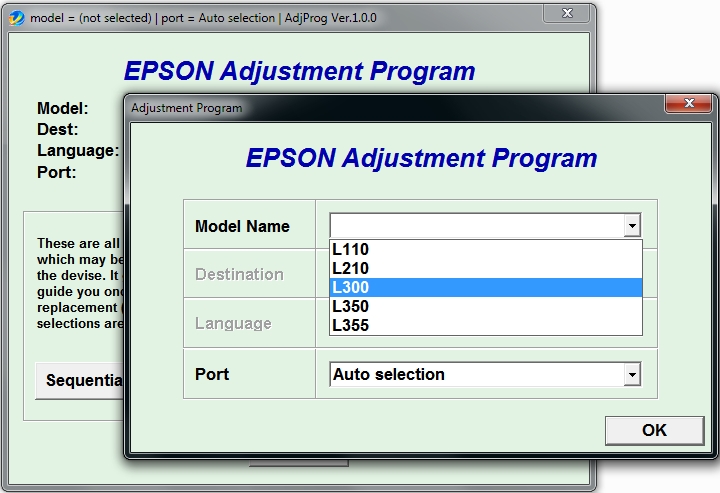
Task: Click the Port: label in main window
Action: (56, 173)
